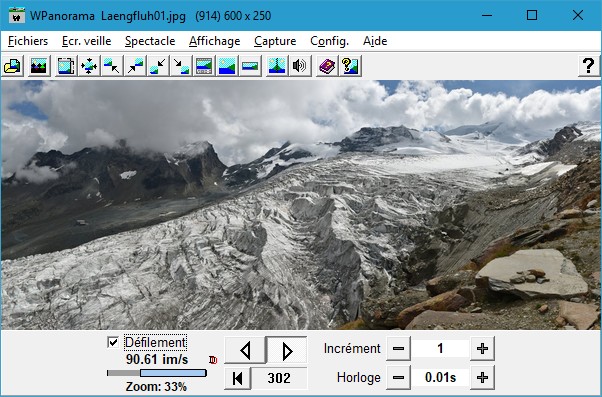Toggle sound with the speaker icon
Viewport: 602px width, 397px height.
tap(300, 66)
